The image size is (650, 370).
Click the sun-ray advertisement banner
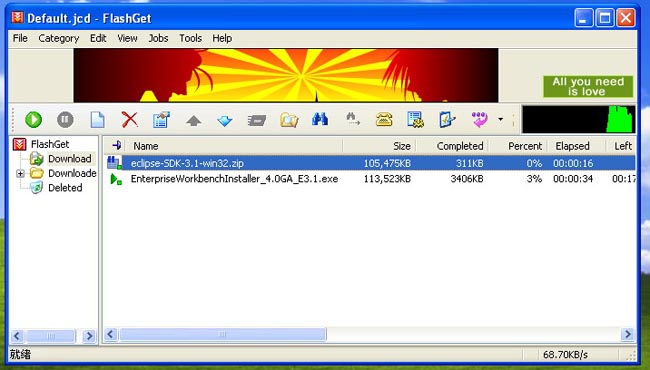pyautogui.click(x=286, y=75)
